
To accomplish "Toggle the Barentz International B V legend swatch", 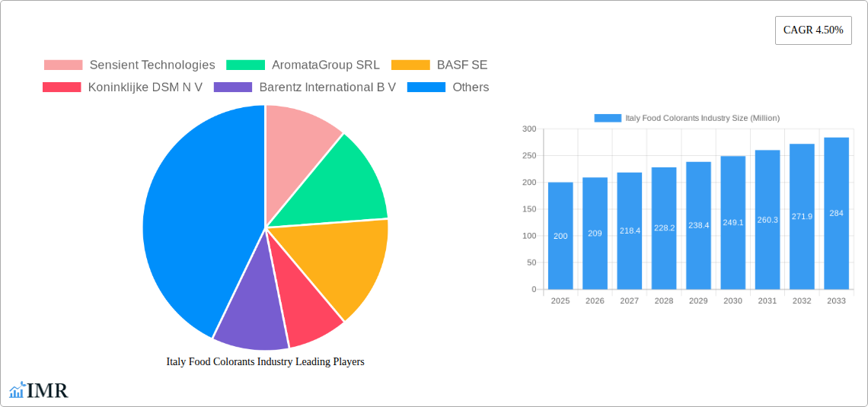I will tap(233, 87).
